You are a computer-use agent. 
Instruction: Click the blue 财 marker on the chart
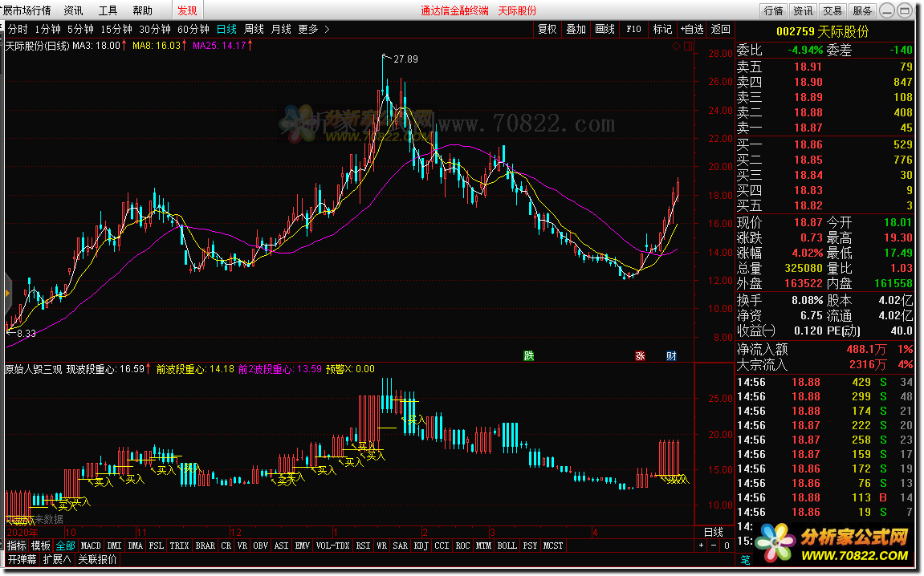tap(671, 355)
